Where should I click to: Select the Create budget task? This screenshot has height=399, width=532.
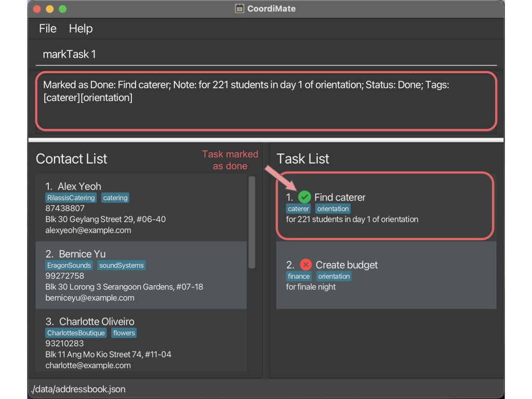385,275
